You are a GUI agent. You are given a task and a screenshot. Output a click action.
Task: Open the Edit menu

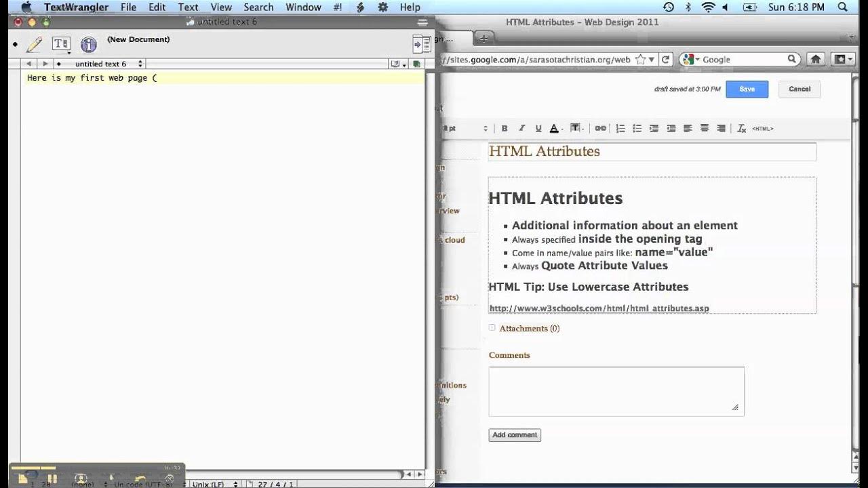pyautogui.click(x=157, y=7)
